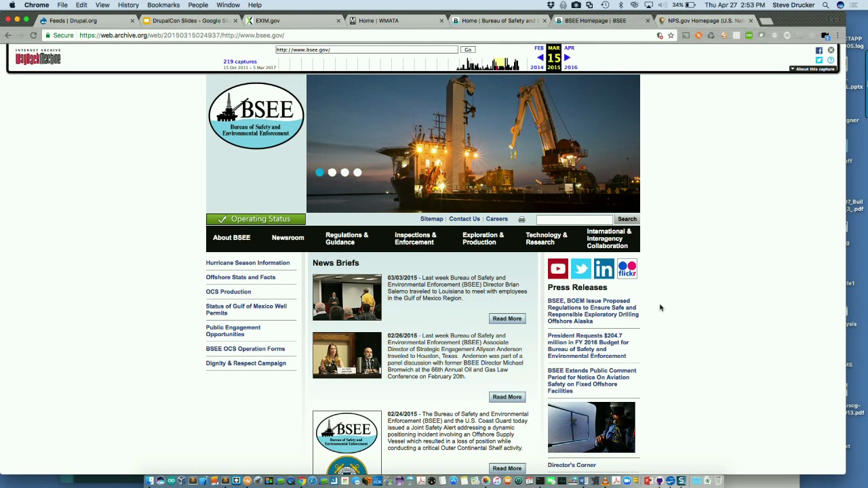The height and width of the screenshot is (488, 868).
Task: Select the first carousel slide dot
Action: click(x=319, y=172)
